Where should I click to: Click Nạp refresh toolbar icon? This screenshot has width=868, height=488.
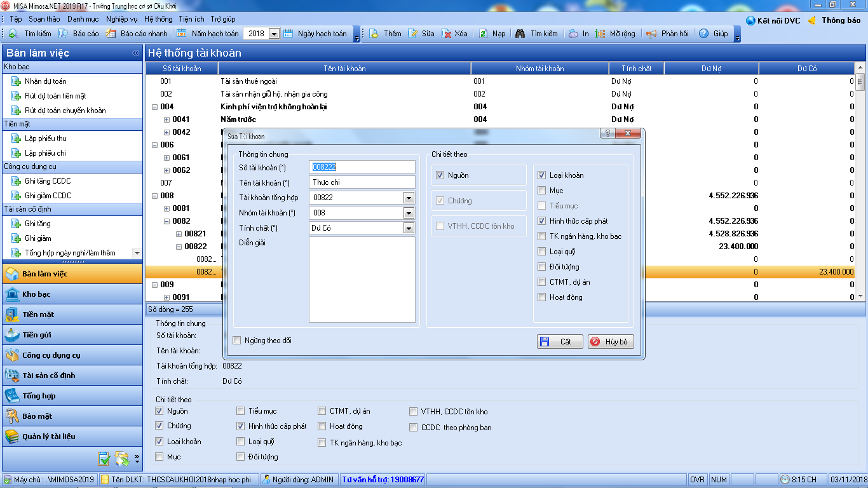484,34
